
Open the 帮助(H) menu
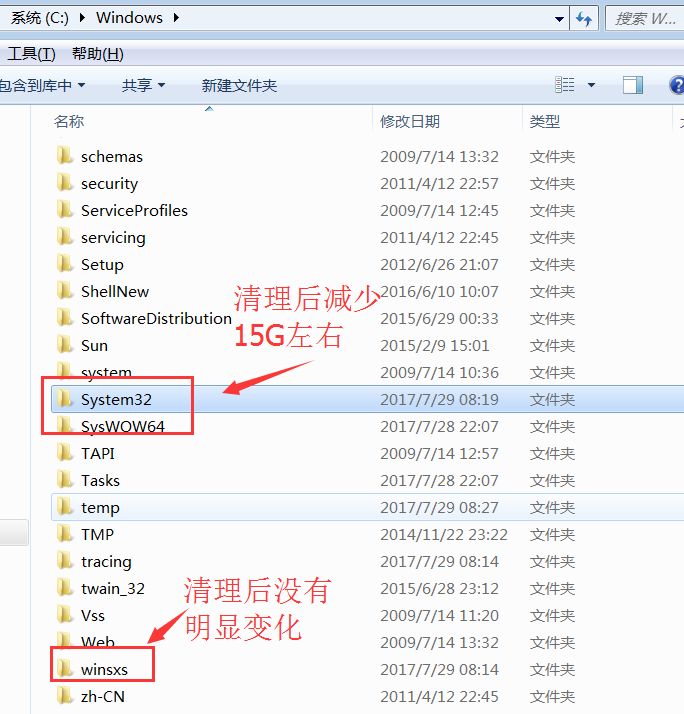pos(97,54)
